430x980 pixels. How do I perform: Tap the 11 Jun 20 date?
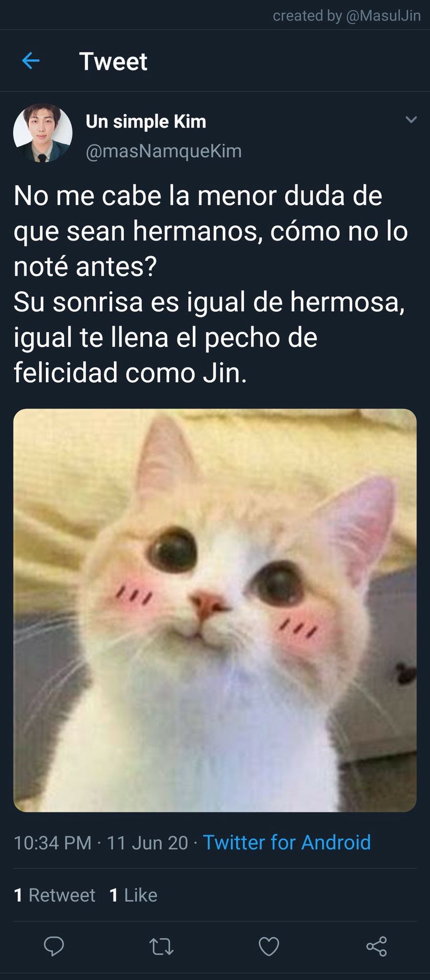click(x=147, y=842)
